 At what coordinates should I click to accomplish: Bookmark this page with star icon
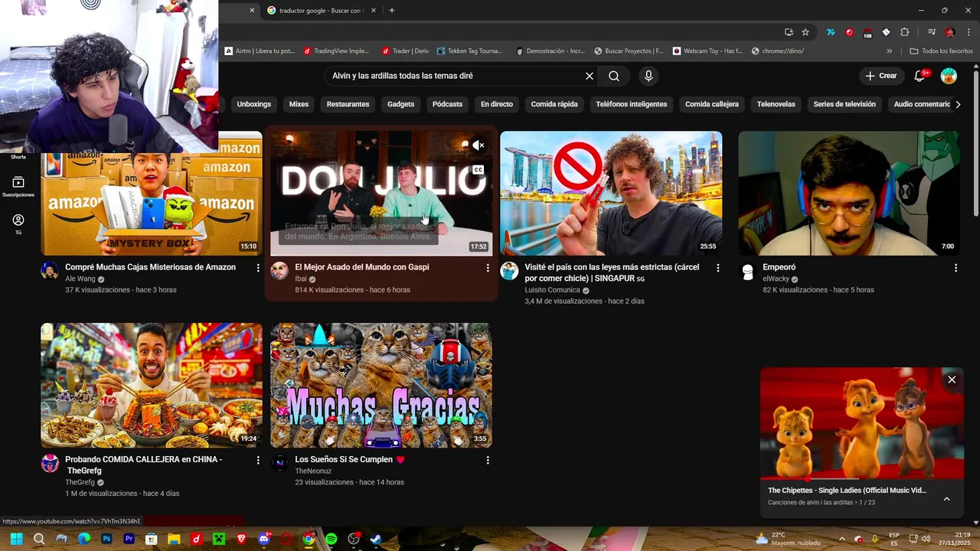point(805,32)
